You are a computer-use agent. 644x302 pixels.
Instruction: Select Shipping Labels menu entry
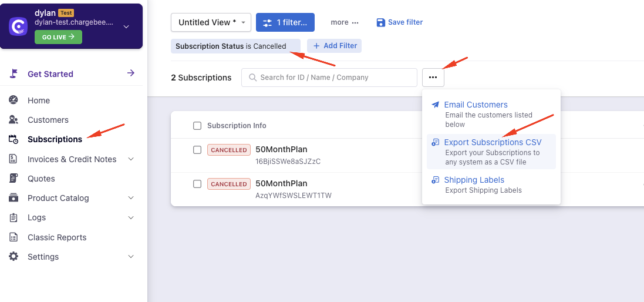(x=491, y=185)
